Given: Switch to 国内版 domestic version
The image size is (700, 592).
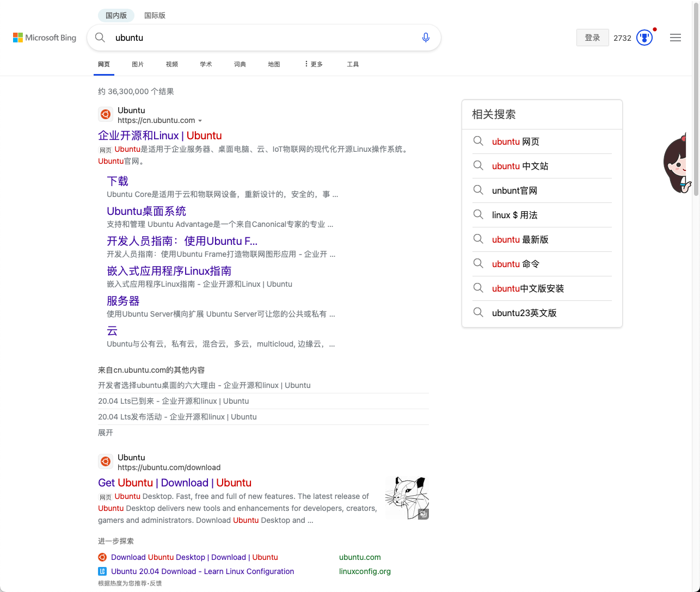Looking at the screenshot, I should point(116,15).
